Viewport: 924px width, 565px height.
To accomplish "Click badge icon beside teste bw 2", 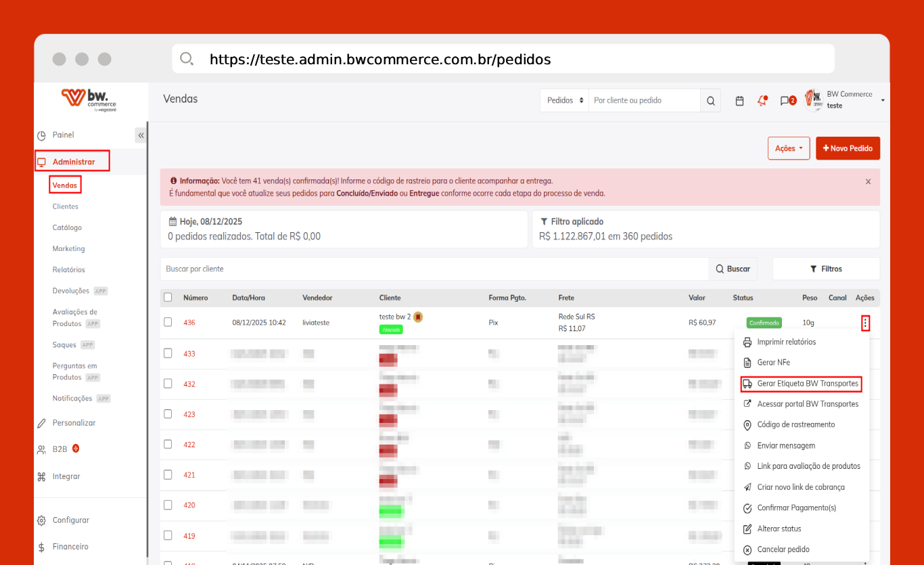I will pyautogui.click(x=419, y=317).
